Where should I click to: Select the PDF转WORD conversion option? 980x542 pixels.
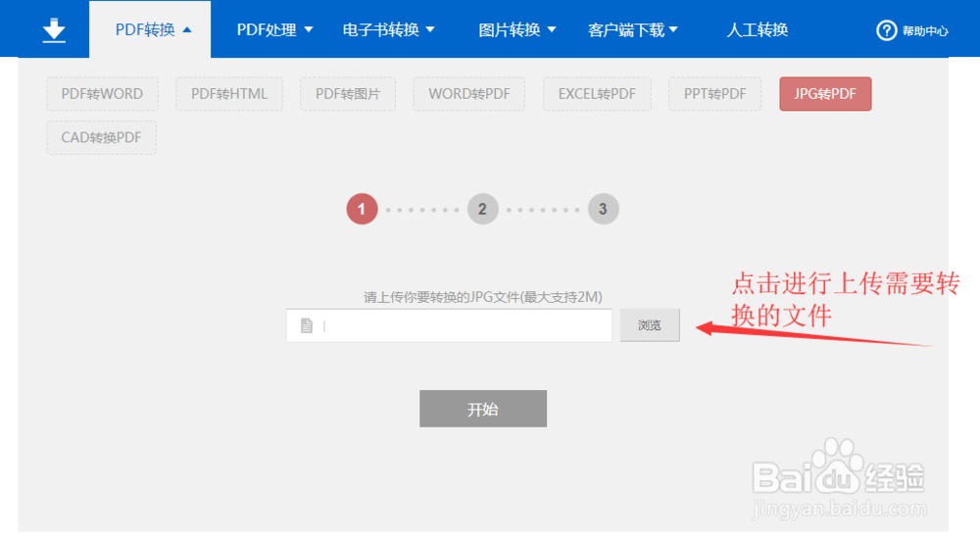click(x=102, y=94)
